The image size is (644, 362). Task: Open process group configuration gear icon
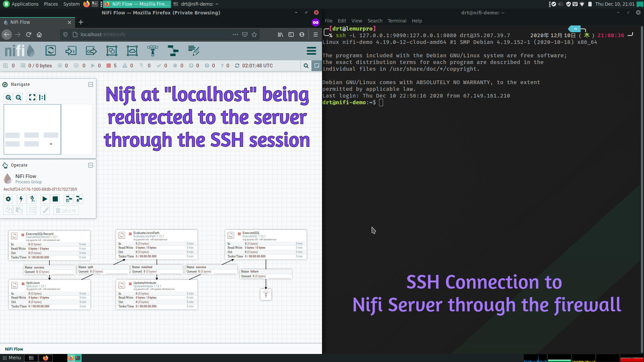8,199
